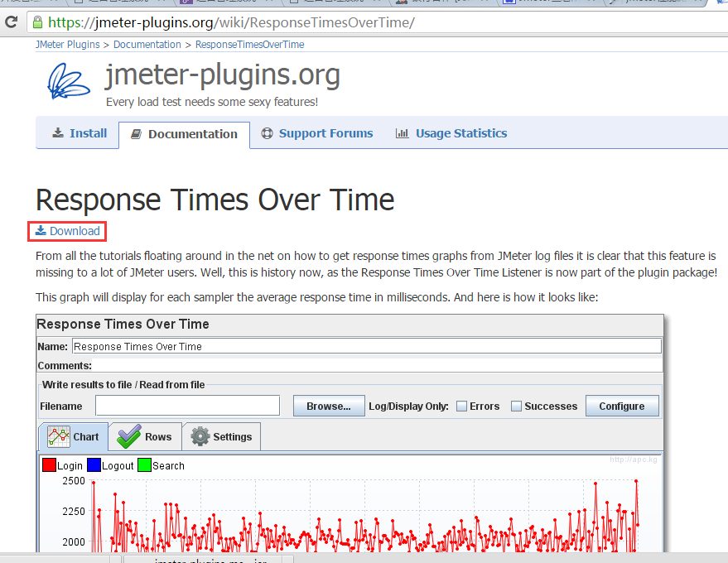This screenshot has height=563, width=728.
Task: Click the download arrow icon beside Download
Action: [x=41, y=230]
